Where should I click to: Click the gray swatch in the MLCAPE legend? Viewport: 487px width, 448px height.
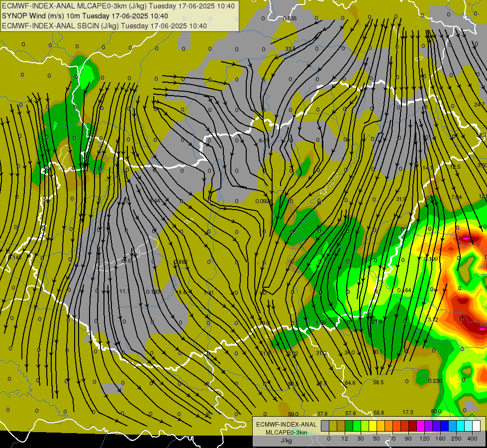point(325,426)
